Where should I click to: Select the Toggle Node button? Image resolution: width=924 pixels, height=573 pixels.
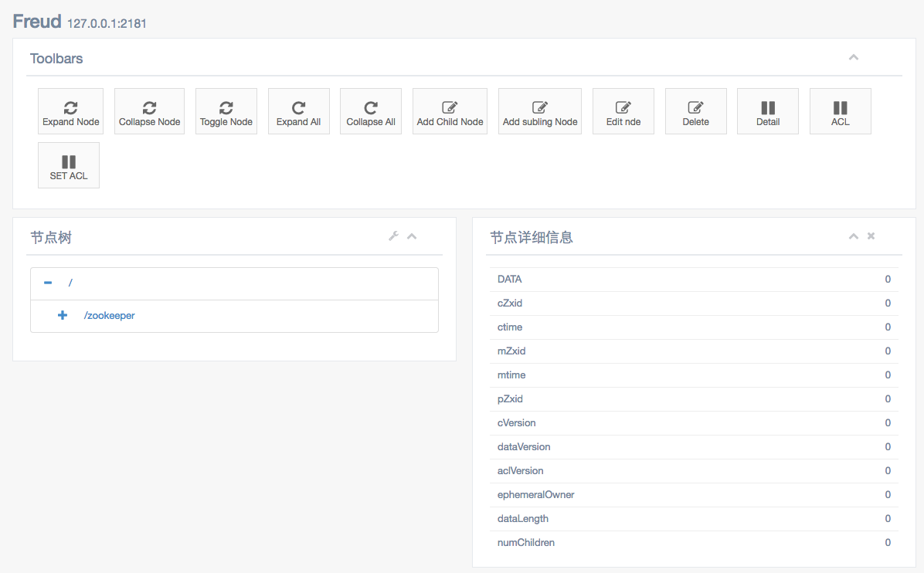click(226, 112)
